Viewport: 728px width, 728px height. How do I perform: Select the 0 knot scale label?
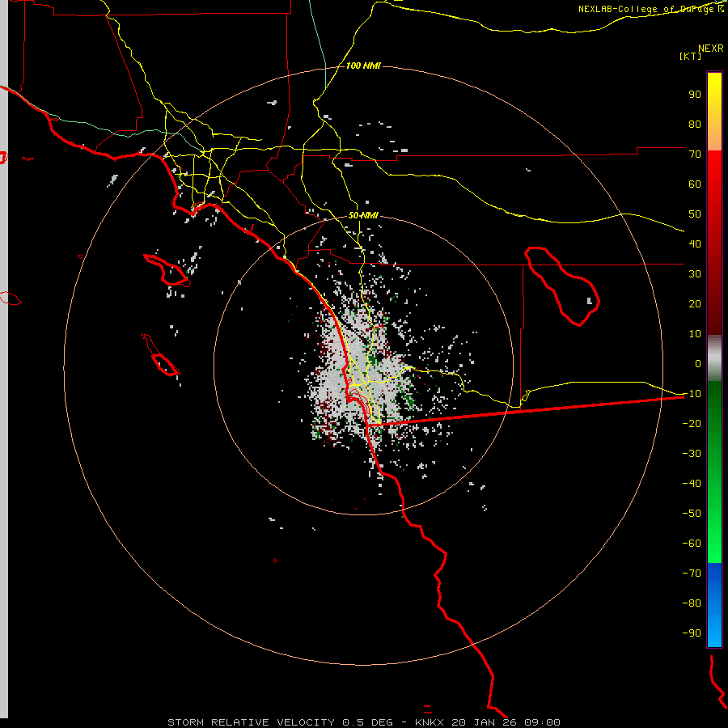click(x=698, y=363)
